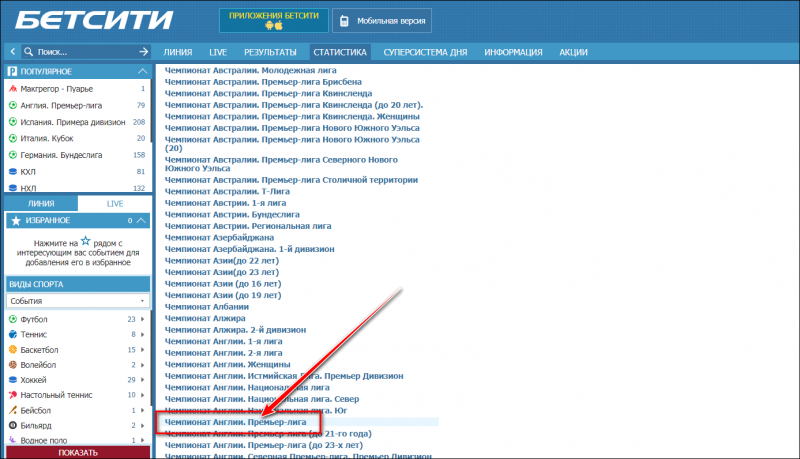800x459 pixels.
Task: Click the back arrow beside the search box
Action: (13, 52)
